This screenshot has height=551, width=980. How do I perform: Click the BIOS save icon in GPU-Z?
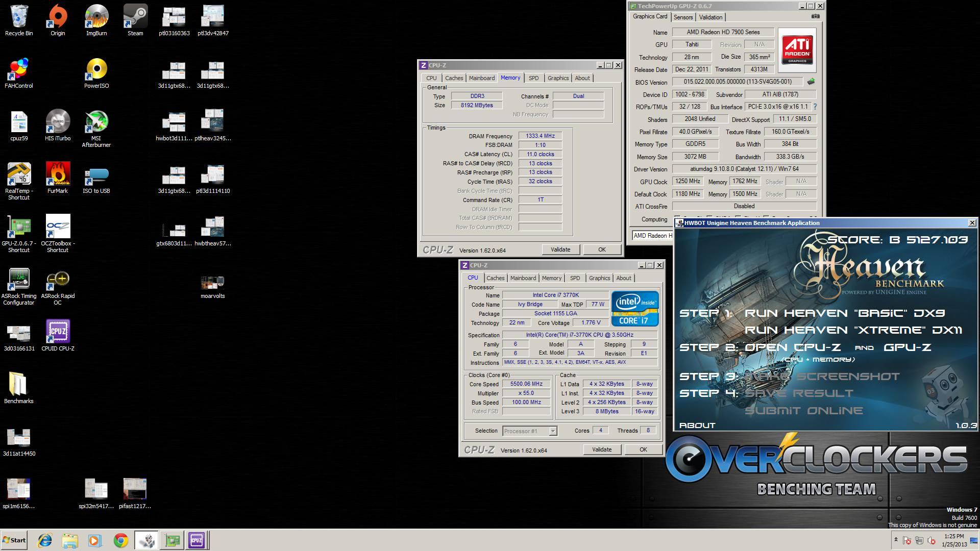(811, 82)
